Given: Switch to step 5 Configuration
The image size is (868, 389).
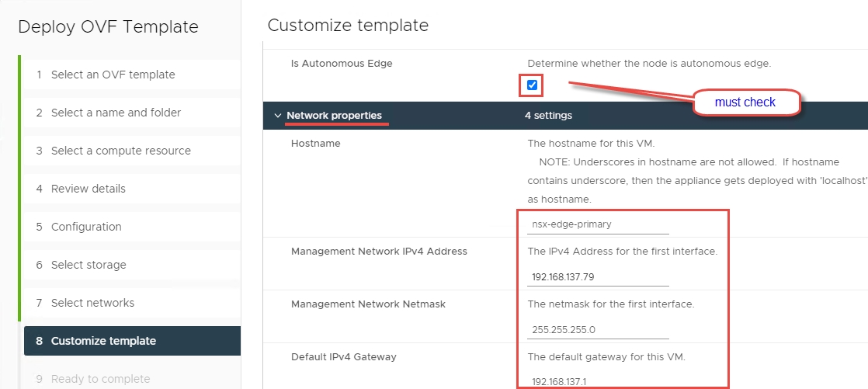Looking at the screenshot, I should [86, 227].
